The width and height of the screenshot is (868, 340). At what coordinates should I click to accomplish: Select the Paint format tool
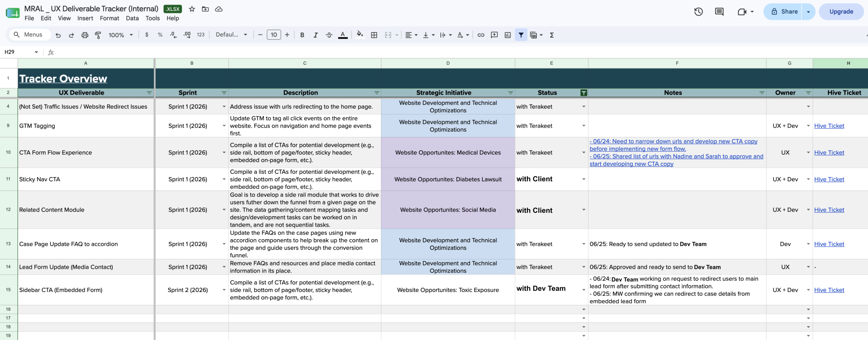tap(98, 35)
